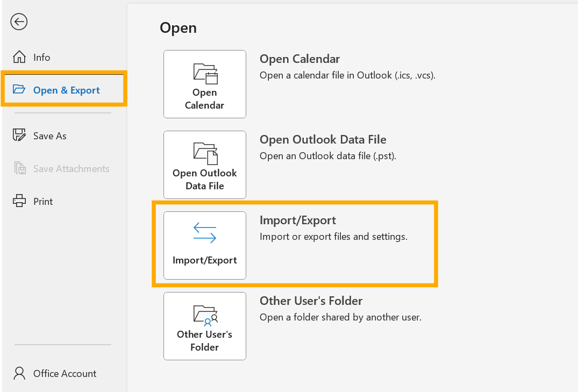Click "Open a folder shared by another user."
The width and height of the screenshot is (578, 392).
point(340,317)
